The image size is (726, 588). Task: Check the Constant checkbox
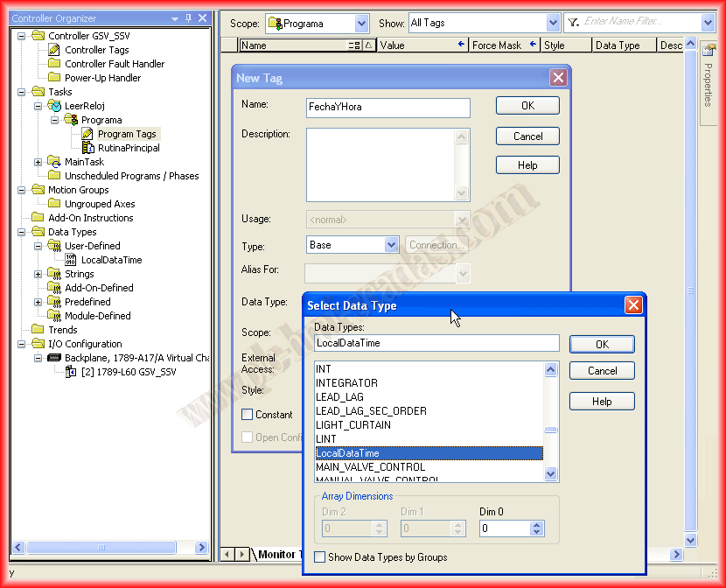tap(248, 415)
